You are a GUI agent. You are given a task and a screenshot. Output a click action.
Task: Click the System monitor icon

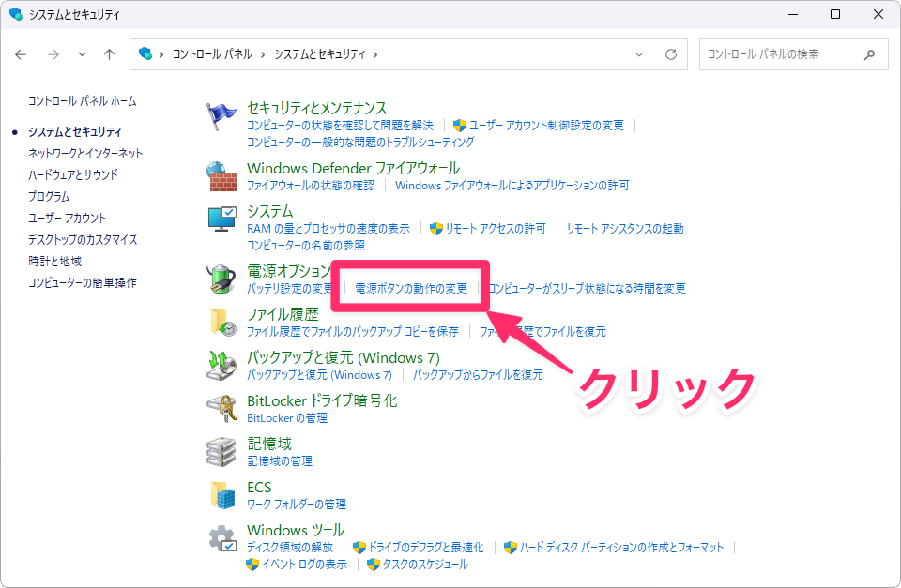tap(221, 219)
